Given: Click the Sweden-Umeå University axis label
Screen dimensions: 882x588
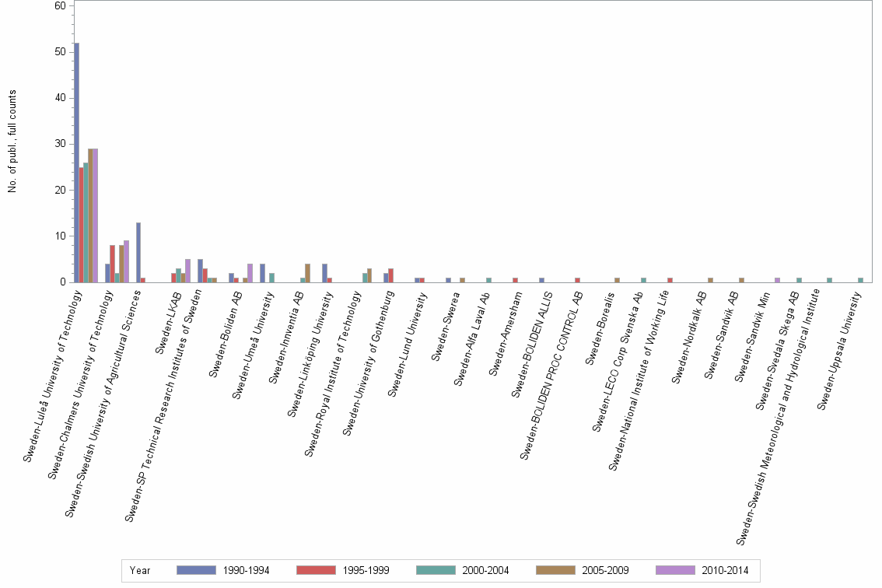Looking at the screenshot, I should pos(253,345).
